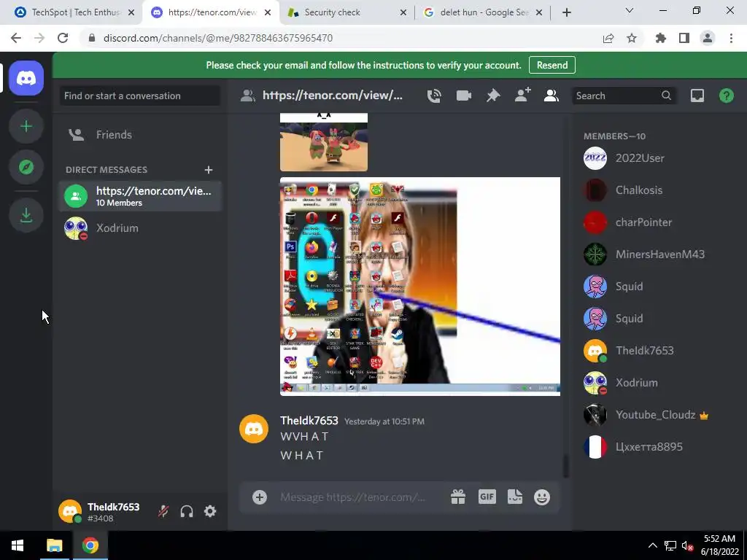Select Xodrium in the member list

point(659,383)
